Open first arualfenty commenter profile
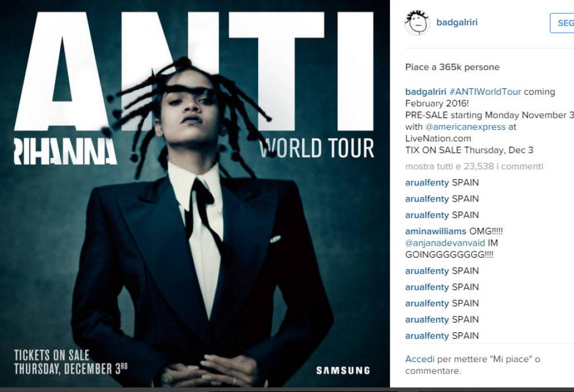The height and width of the screenshot is (392, 574). [427, 183]
